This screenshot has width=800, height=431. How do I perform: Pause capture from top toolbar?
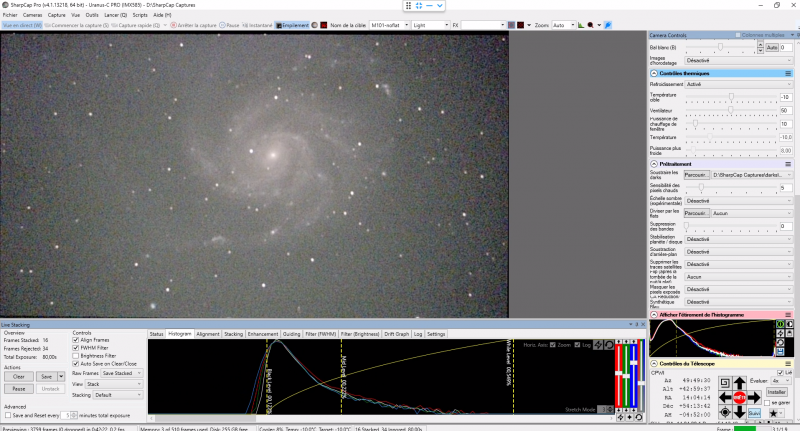pos(229,25)
